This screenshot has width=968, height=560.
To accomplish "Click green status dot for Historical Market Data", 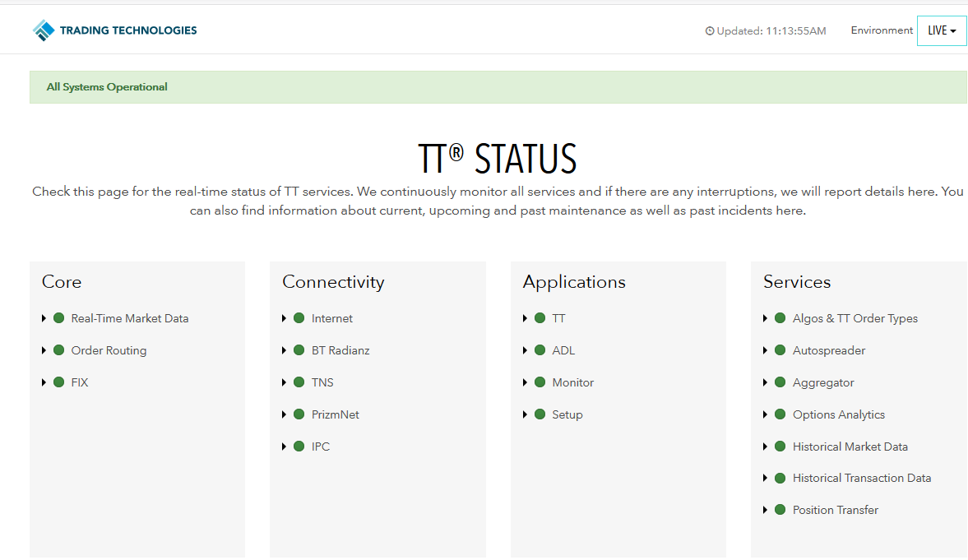I will [x=780, y=447].
